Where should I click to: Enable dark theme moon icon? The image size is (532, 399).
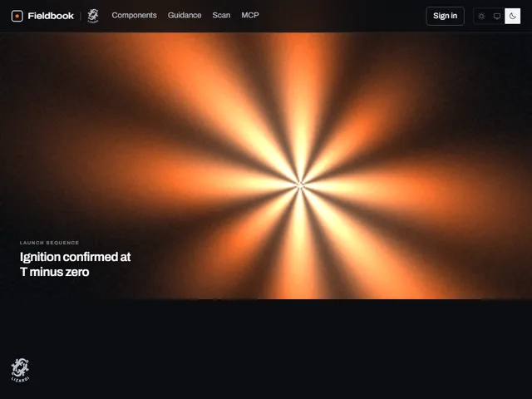coord(512,16)
